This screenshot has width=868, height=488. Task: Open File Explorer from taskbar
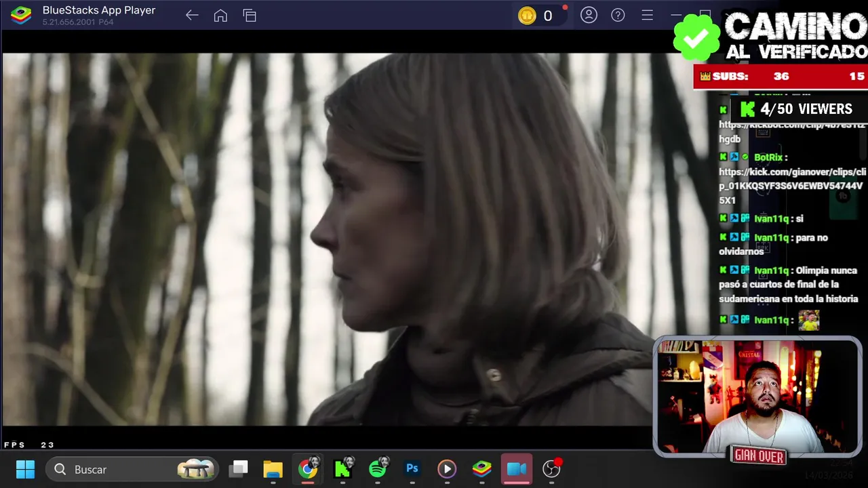tap(273, 469)
